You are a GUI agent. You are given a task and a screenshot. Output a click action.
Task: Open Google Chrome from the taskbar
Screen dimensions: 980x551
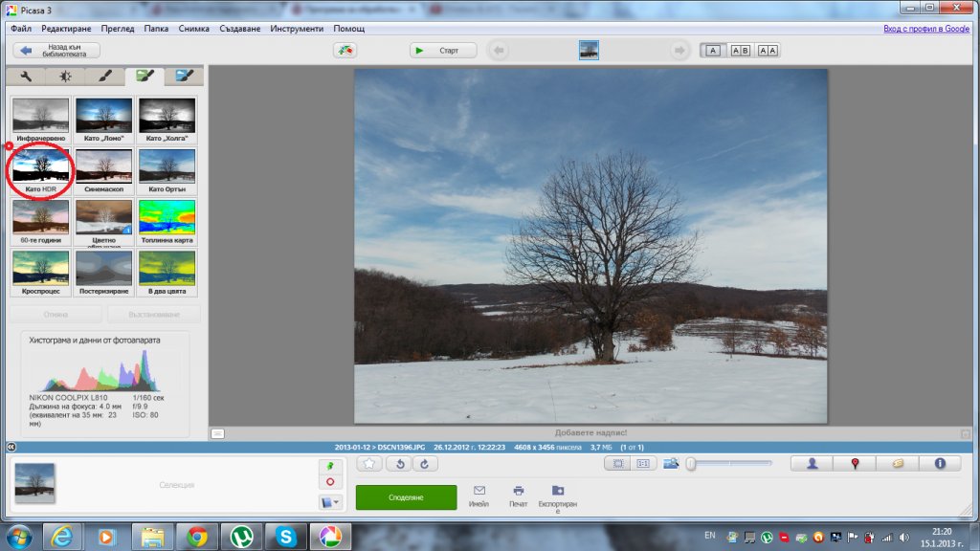click(x=197, y=537)
